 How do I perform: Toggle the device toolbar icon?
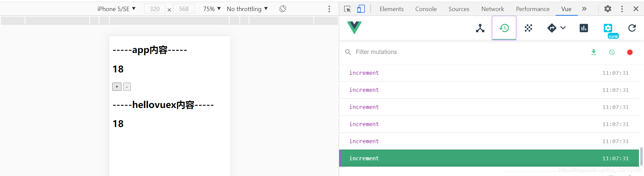361,9
